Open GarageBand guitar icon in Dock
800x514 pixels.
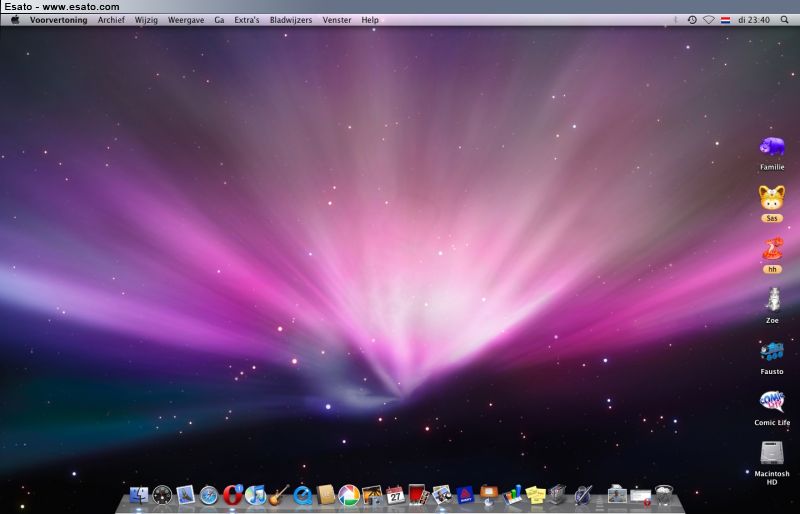click(279, 495)
